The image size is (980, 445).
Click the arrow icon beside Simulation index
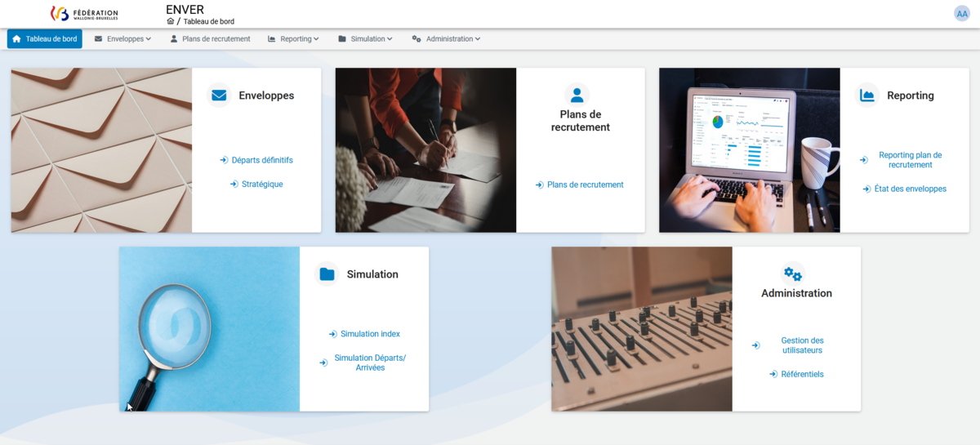click(x=333, y=334)
